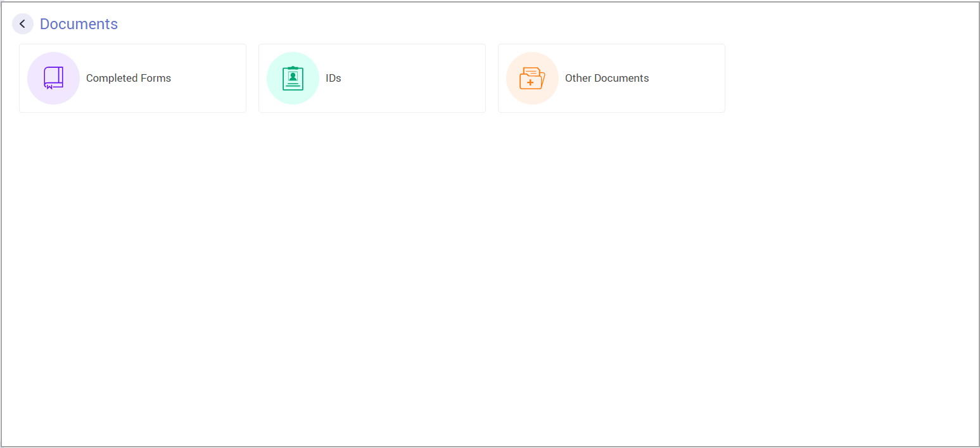
Task: Click the orange folder Other Documents icon
Action: 532,78
